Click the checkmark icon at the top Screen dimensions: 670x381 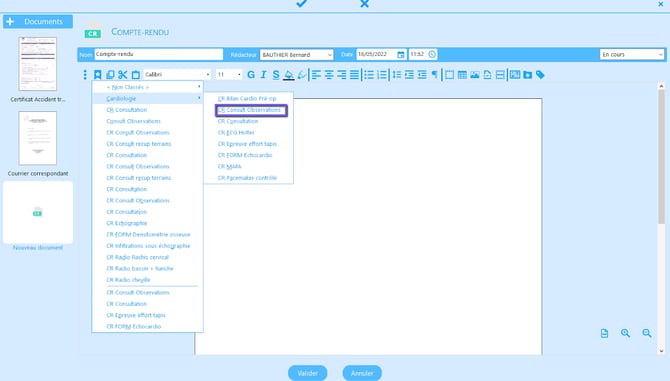coord(301,3)
